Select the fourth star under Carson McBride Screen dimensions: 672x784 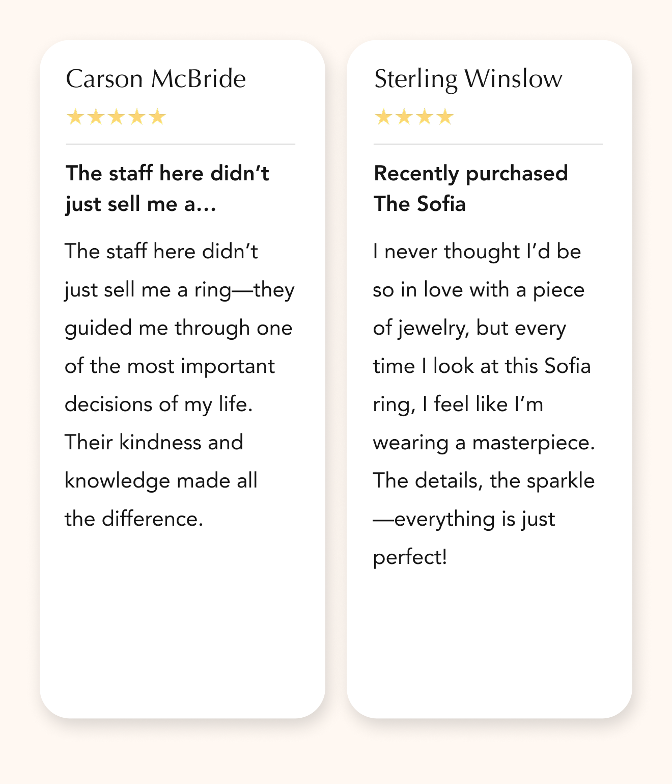tap(137, 117)
